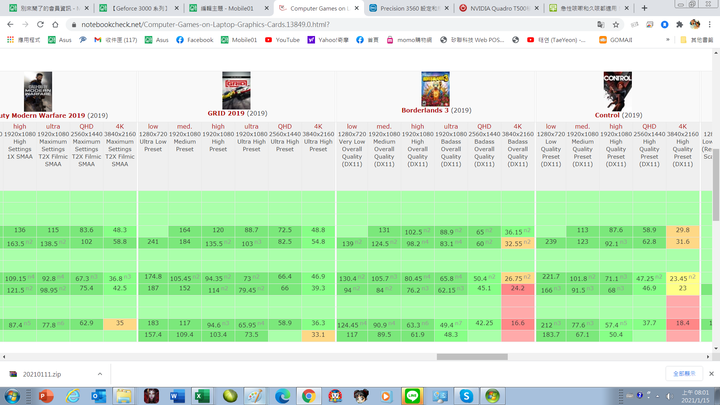This screenshot has height=405, width=720.
Task: Open the browser home page
Action: (55, 24)
